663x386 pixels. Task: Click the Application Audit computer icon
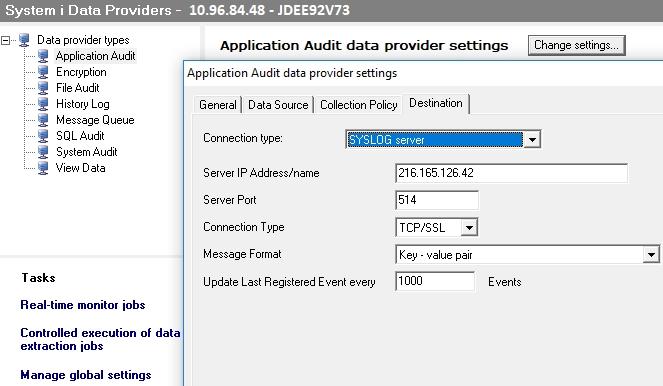tap(43, 56)
